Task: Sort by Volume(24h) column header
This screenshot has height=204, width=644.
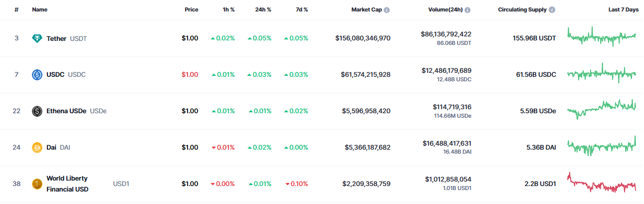Action: (445, 10)
